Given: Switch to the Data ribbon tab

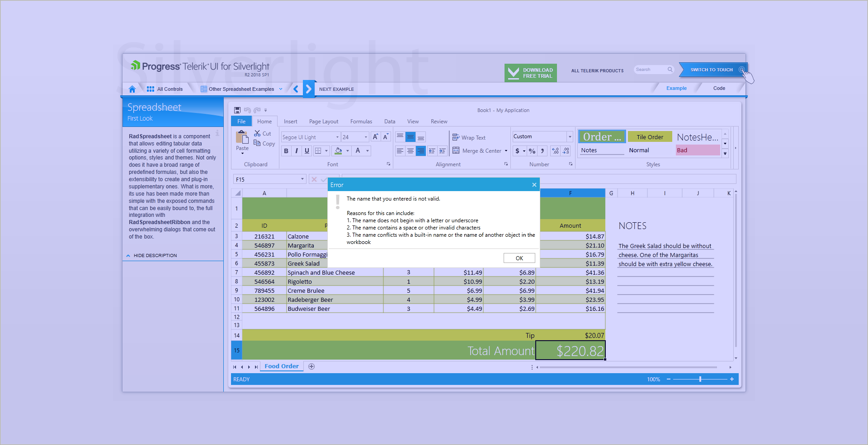Looking at the screenshot, I should point(390,122).
